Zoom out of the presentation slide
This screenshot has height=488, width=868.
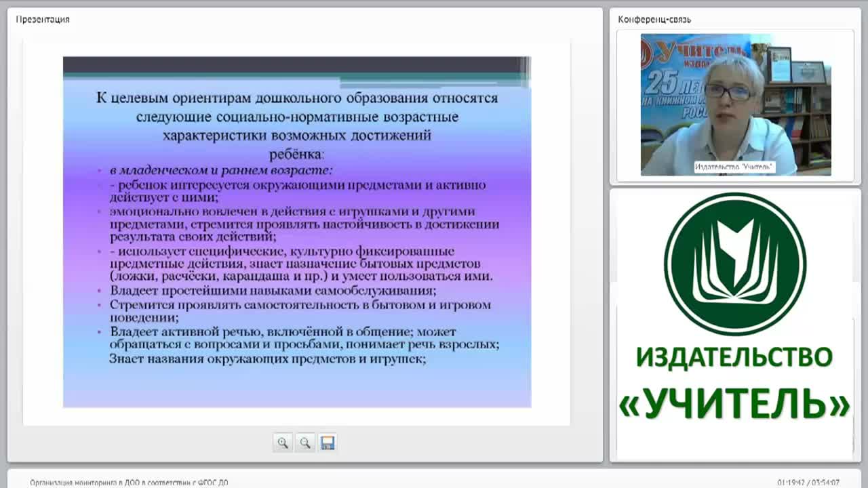(305, 443)
